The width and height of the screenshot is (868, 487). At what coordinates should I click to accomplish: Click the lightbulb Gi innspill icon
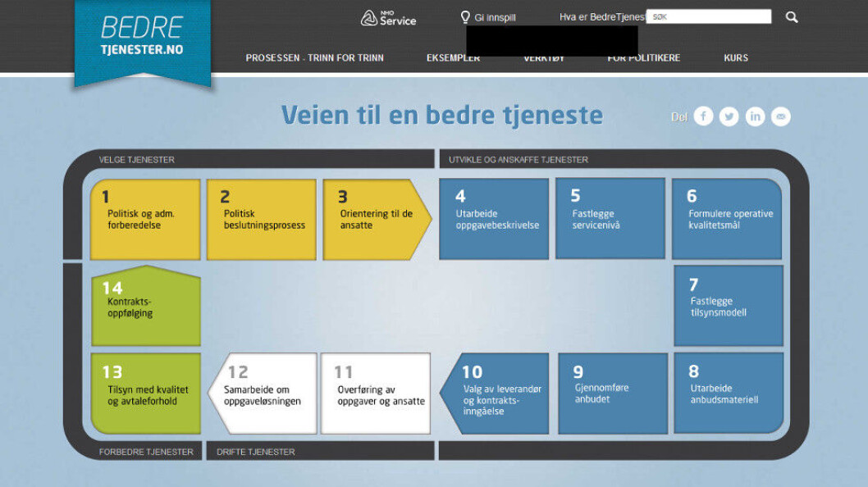(x=465, y=17)
